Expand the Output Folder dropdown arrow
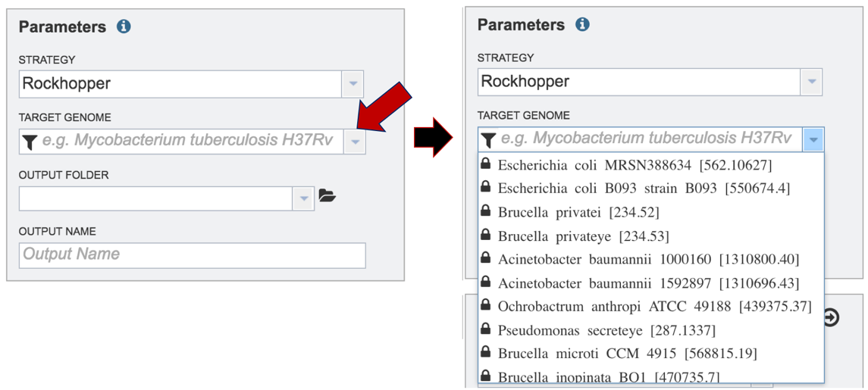Screen dimensions: 868x390 point(303,198)
